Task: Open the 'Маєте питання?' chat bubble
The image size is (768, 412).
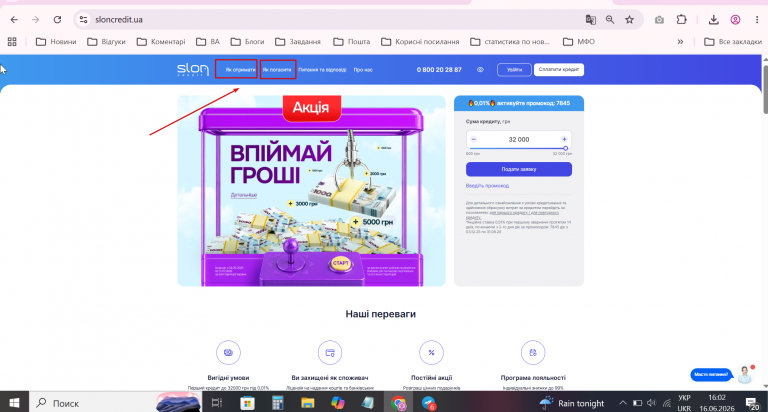Action: pyautogui.click(x=711, y=375)
